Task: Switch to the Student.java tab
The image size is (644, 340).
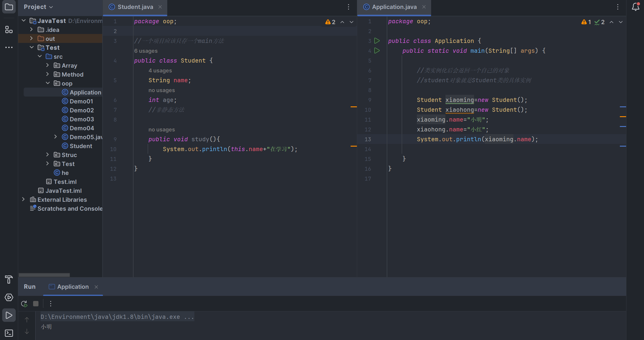Action: pos(135,7)
